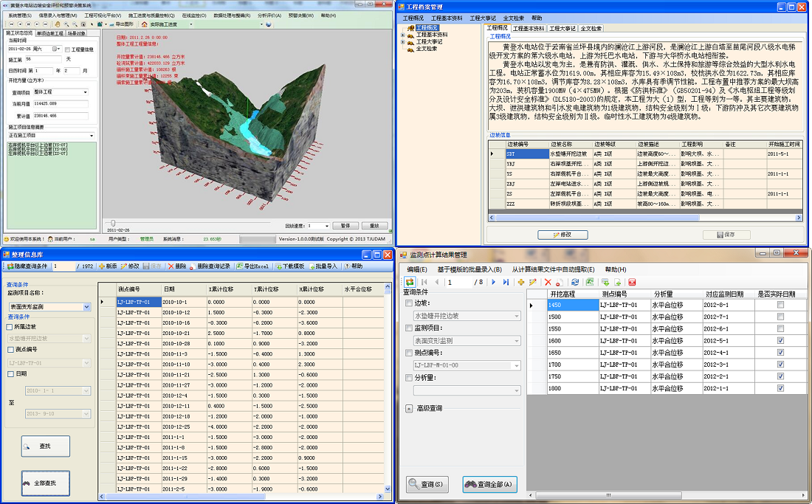
Task: Click toggle-query-panel icon in 监测点计算结果管理 toolbar
Action: coord(410,282)
